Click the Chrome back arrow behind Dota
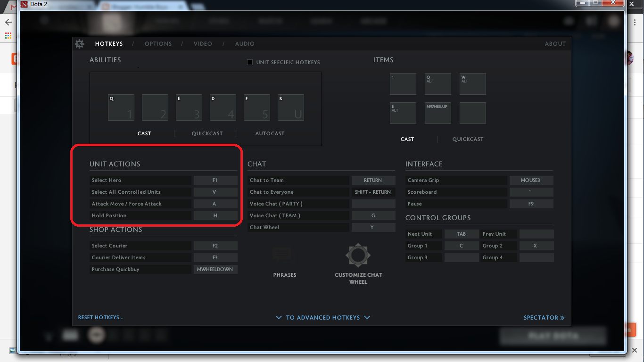This screenshot has width=644, height=362. pyautogui.click(x=8, y=22)
